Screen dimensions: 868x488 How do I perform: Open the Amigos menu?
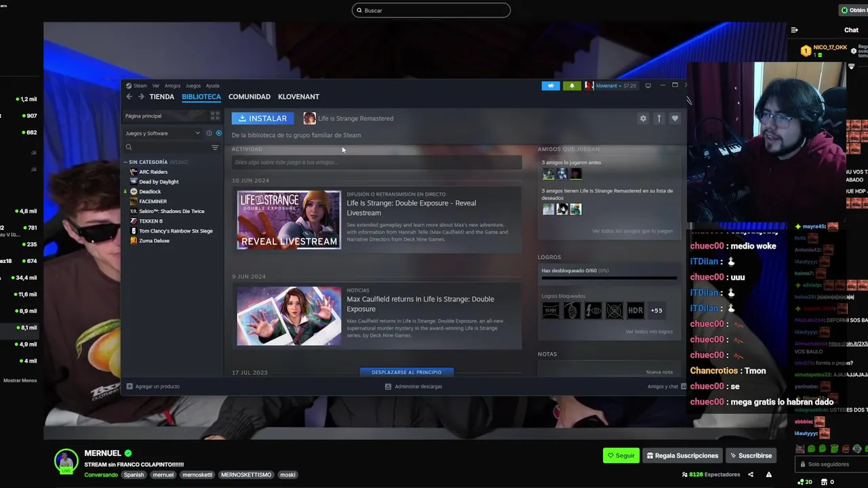(172, 86)
